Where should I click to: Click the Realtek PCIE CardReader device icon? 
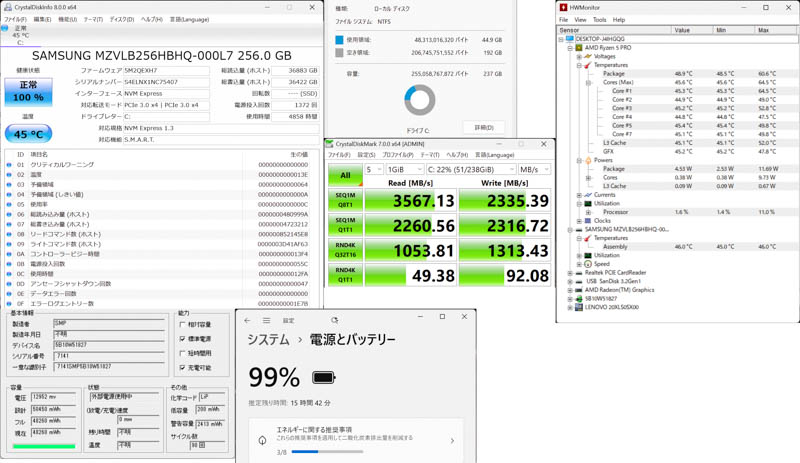pos(579,272)
